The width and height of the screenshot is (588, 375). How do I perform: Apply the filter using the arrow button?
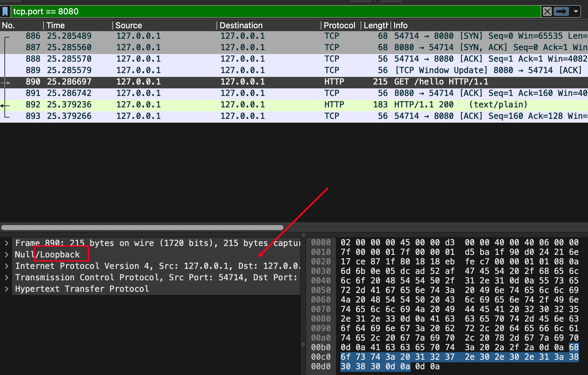tap(561, 12)
